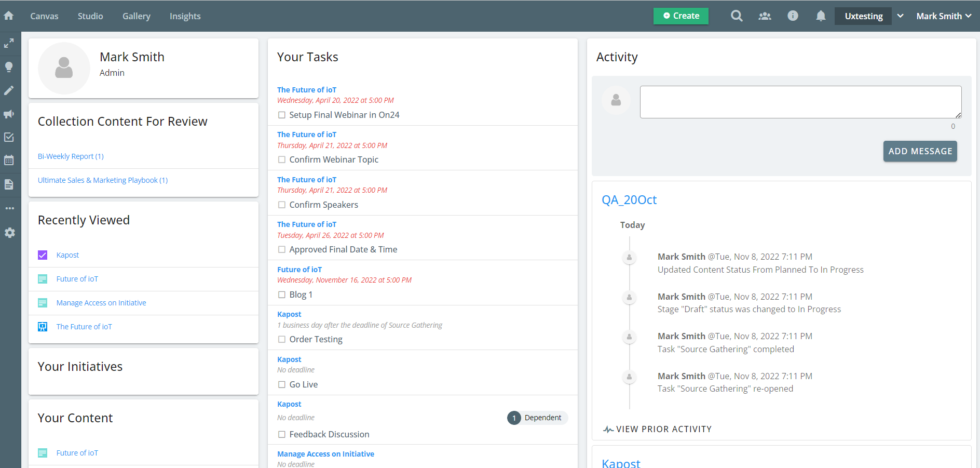Click the Add Message button
980x468 pixels.
[920, 151]
